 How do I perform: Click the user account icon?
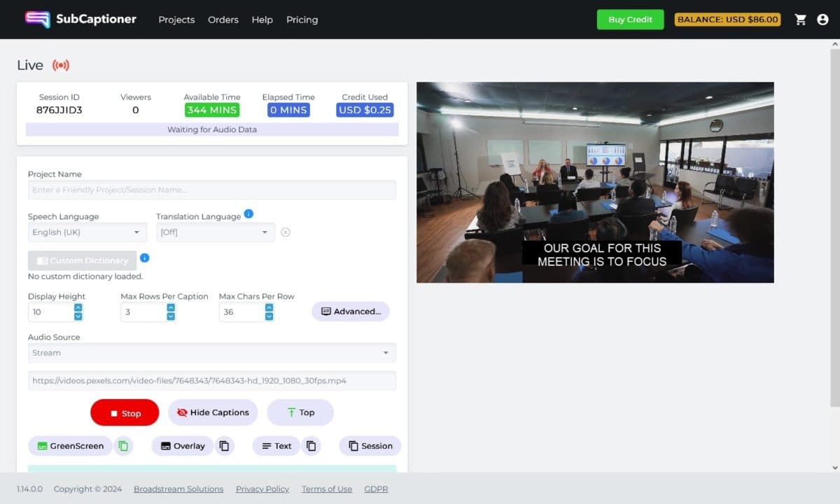[823, 20]
